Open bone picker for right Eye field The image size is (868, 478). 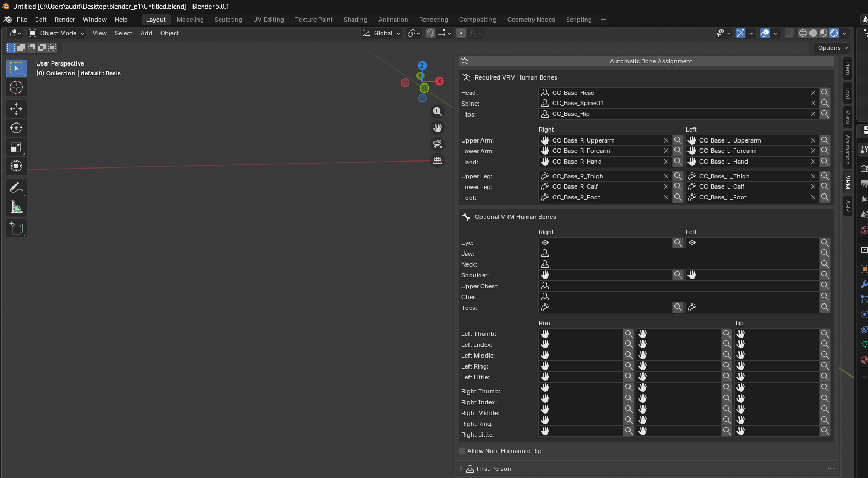coord(678,243)
